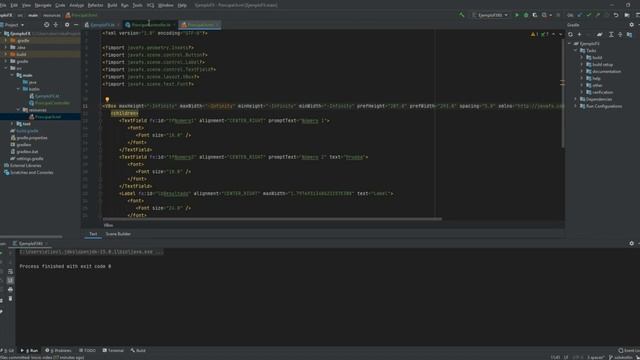
Task: Select Scratches and Consoles in Project tree
Action: tap(28, 172)
